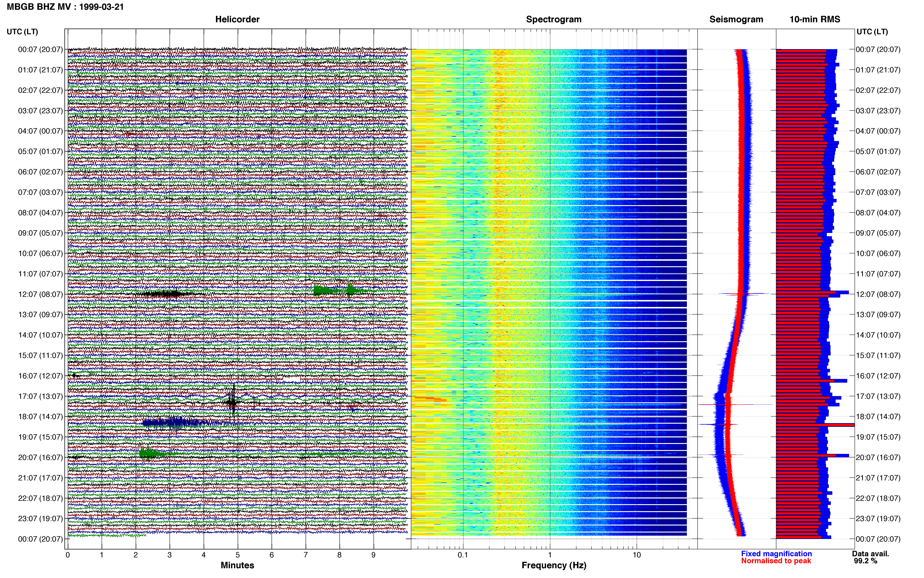Viewport: 924px width, 578px height.
Task: Click left time label 03:07 (23:07)
Action: tap(40, 110)
